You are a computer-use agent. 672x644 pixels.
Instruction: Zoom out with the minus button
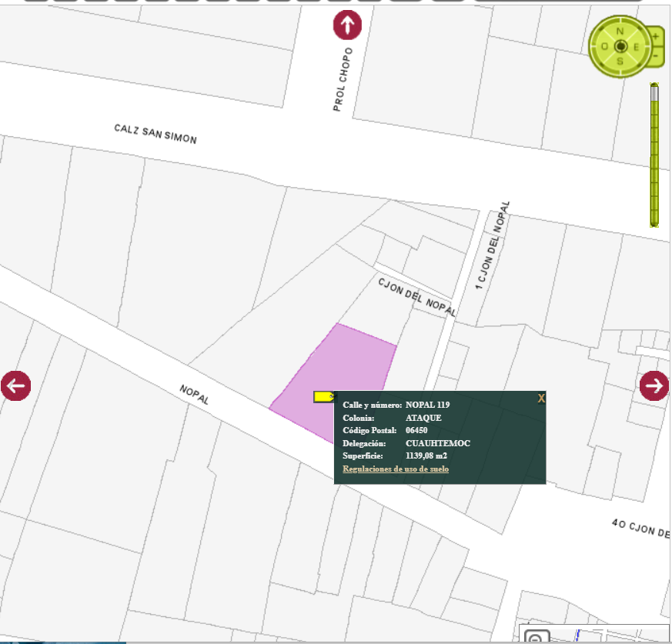click(655, 55)
